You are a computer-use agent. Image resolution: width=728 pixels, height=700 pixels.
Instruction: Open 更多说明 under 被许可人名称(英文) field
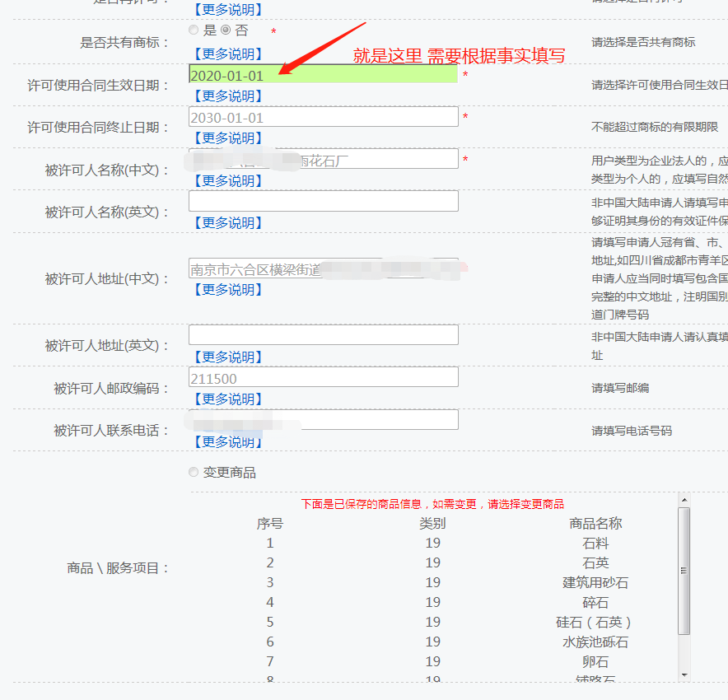pyautogui.click(x=228, y=223)
